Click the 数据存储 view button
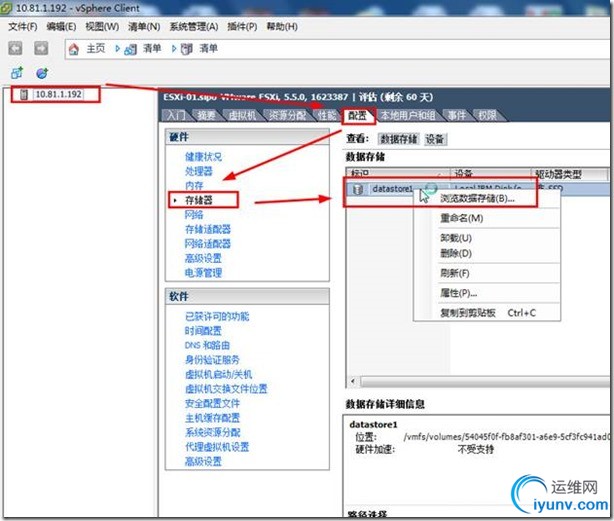Screen dimensions: 614x521 coord(399,139)
